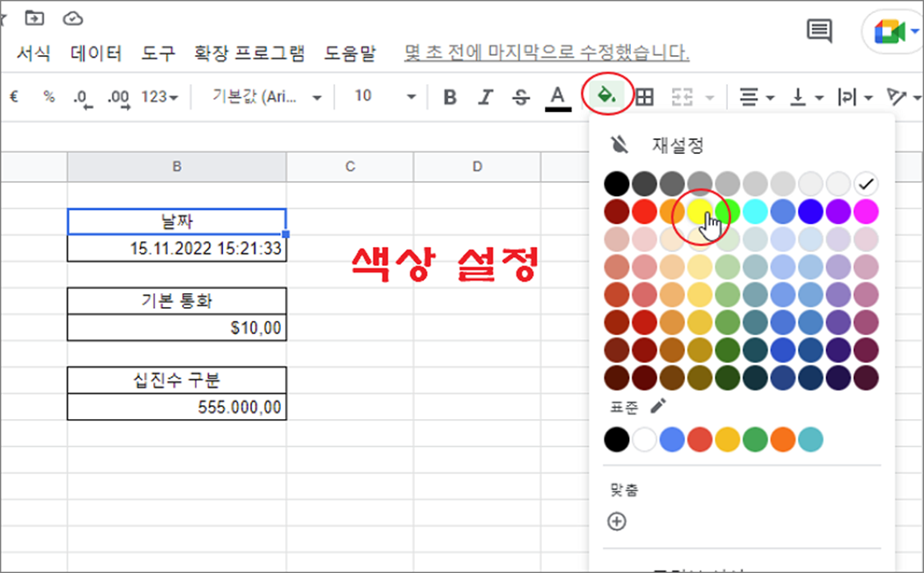
Task: Open the horizontal align dropdown
Action: pyautogui.click(x=757, y=96)
